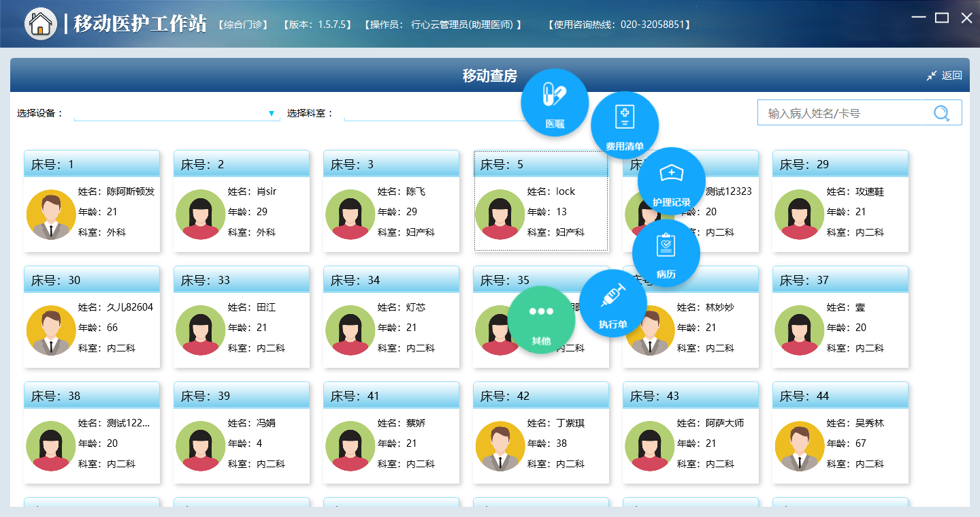Select bed header 床号：1
Viewport: 980px width, 517px height.
pos(92,163)
